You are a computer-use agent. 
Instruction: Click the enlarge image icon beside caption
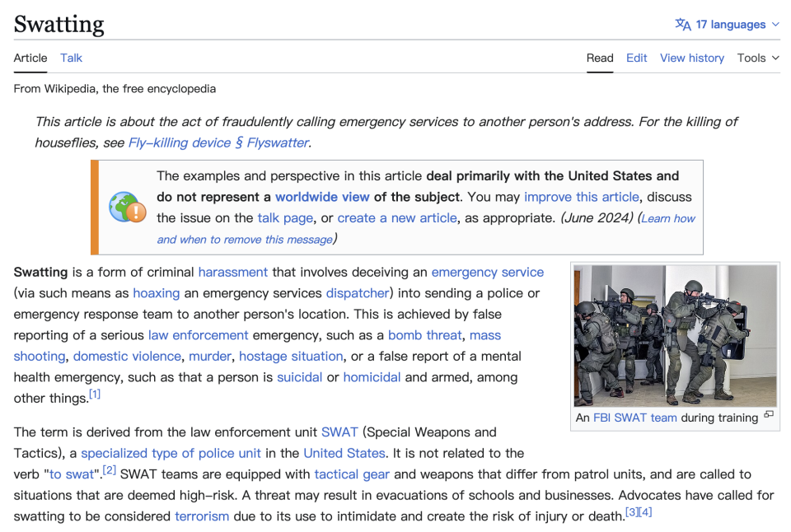[769, 414]
